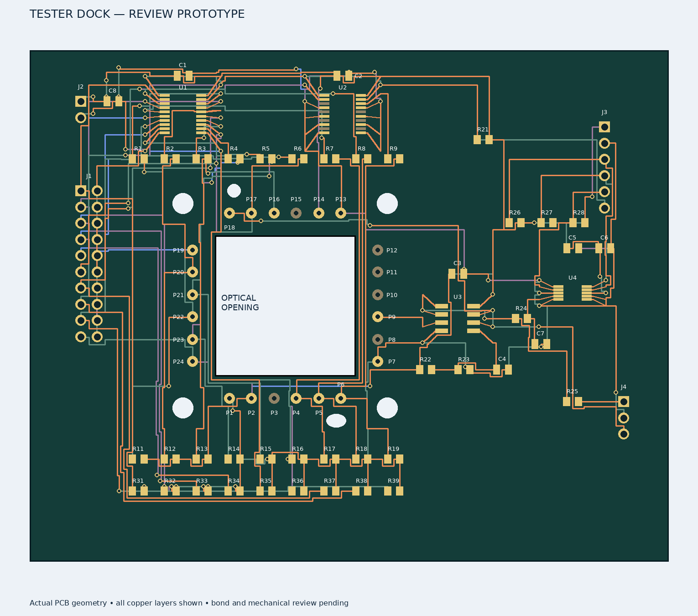Select capacitor C8 footprint
Screen dimensions: 698x616
[113, 101]
